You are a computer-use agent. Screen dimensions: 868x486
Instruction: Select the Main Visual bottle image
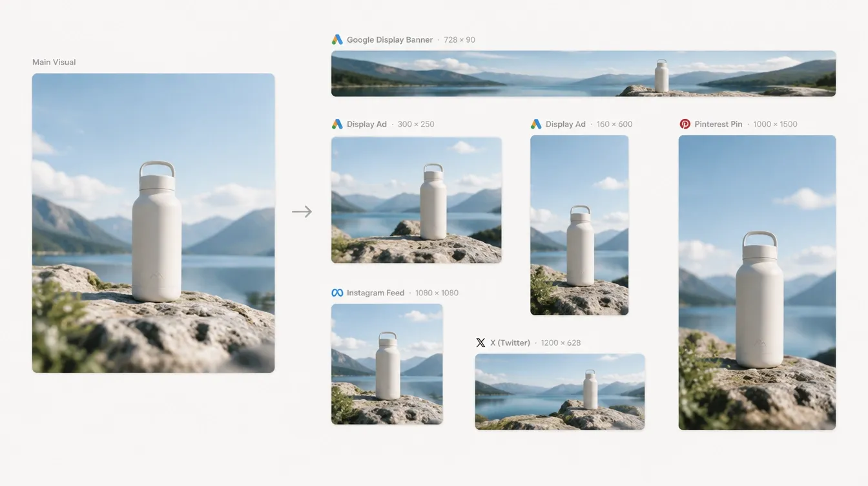click(x=153, y=223)
